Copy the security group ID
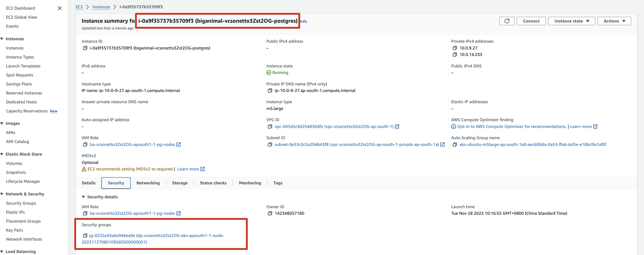644x255 pixels. tap(85, 235)
